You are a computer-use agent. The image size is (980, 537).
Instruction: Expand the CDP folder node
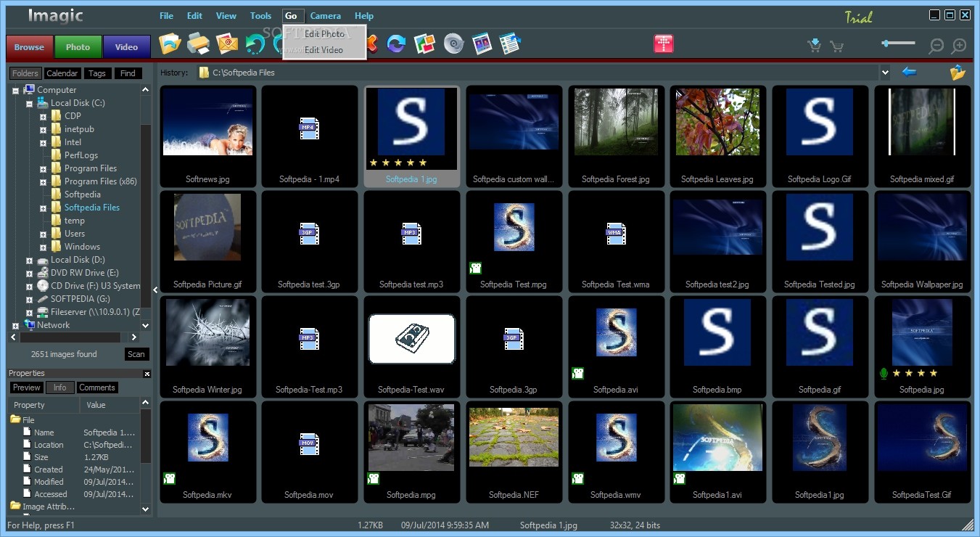[43, 116]
